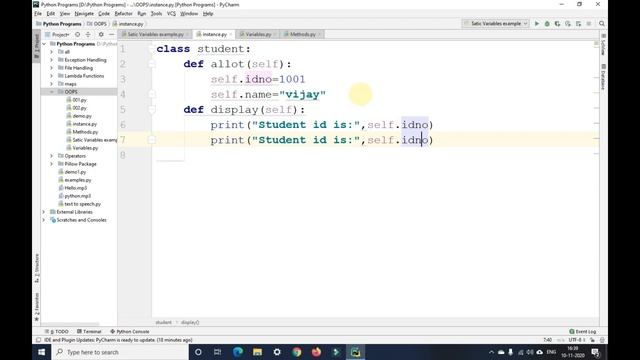The height and width of the screenshot is (360, 640).
Task: Toggle the fold marker at def display line
Action: pos(151,110)
